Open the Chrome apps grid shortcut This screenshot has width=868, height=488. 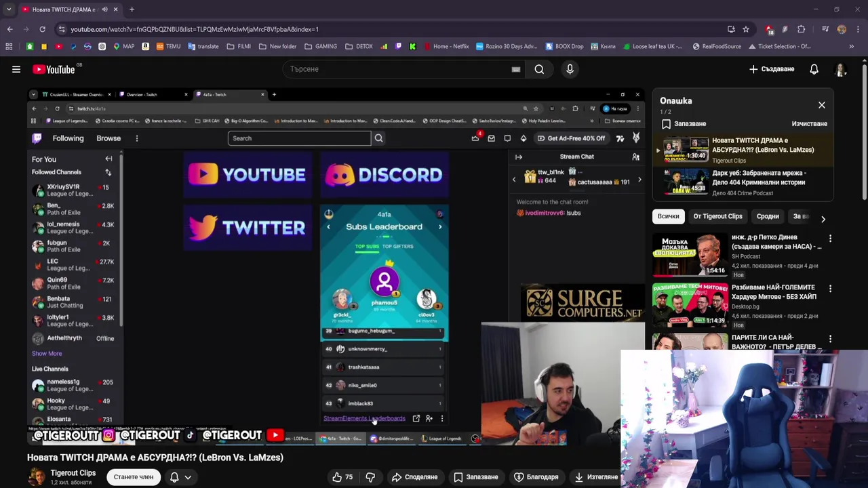coord(9,46)
